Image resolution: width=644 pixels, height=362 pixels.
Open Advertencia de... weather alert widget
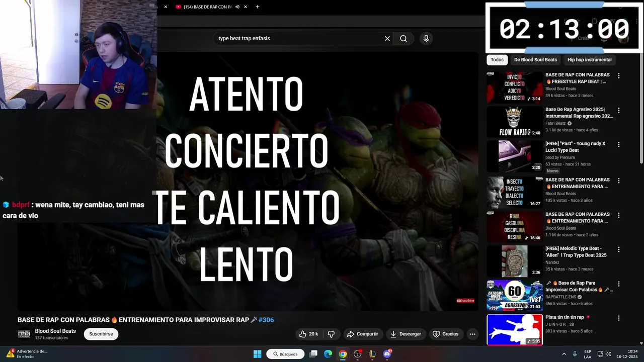(26, 354)
